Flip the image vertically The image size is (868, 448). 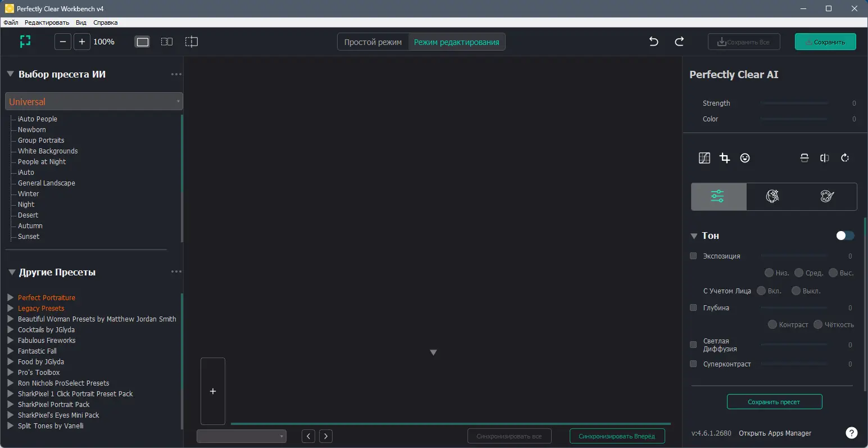click(805, 158)
